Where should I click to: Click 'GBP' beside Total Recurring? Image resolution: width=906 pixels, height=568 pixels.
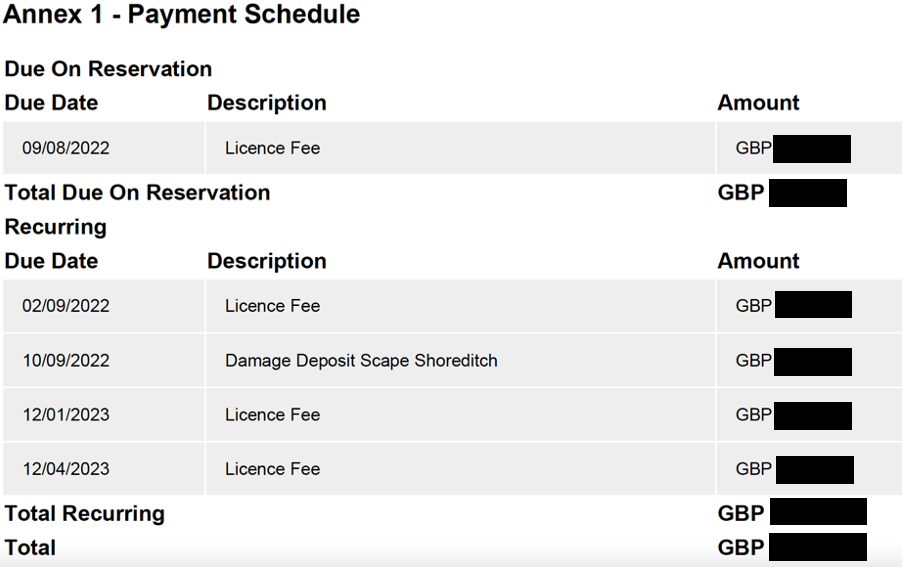pos(741,513)
